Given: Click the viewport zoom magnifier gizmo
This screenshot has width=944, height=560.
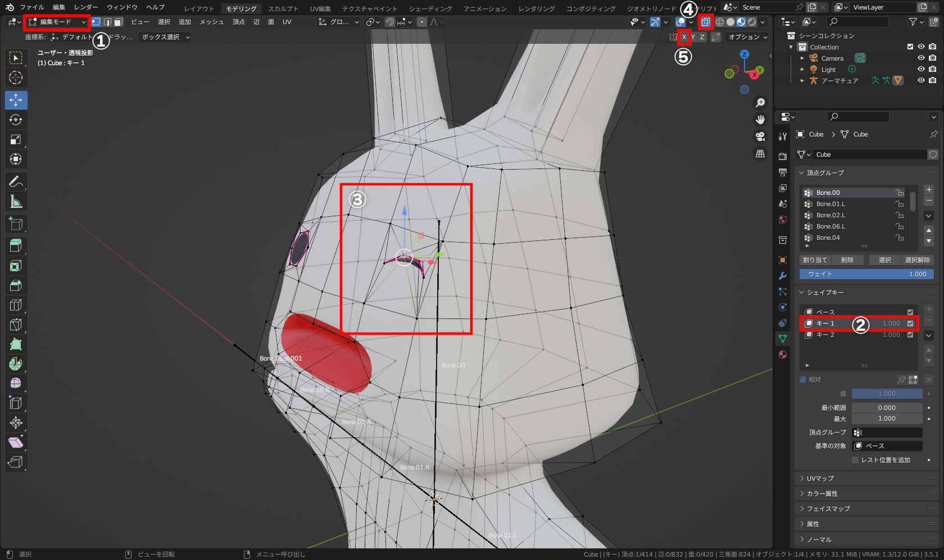Looking at the screenshot, I should [x=760, y=103].
